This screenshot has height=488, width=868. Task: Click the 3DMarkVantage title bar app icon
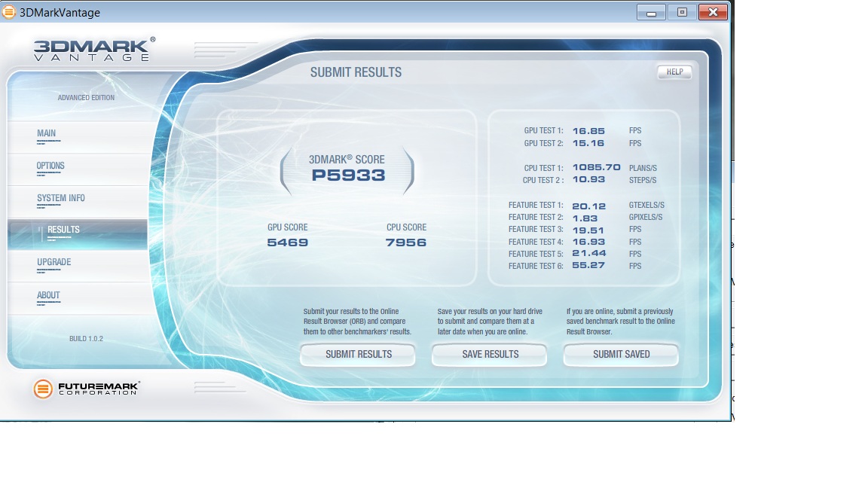[x=9, y=11]
